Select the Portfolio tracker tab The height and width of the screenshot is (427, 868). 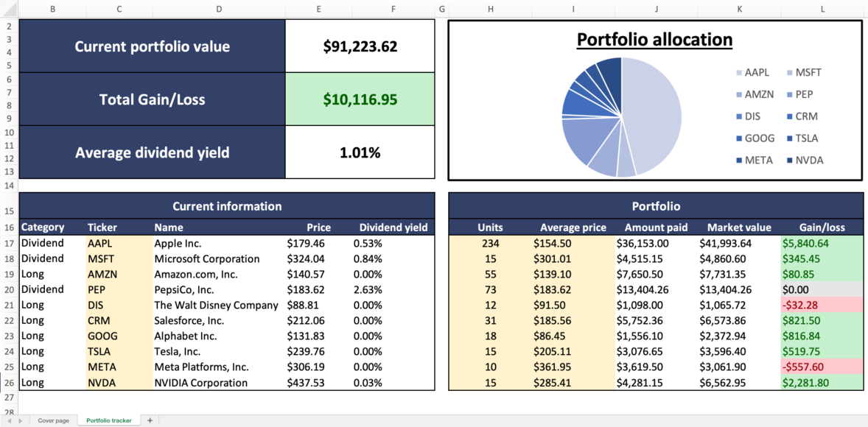[108, 420]
